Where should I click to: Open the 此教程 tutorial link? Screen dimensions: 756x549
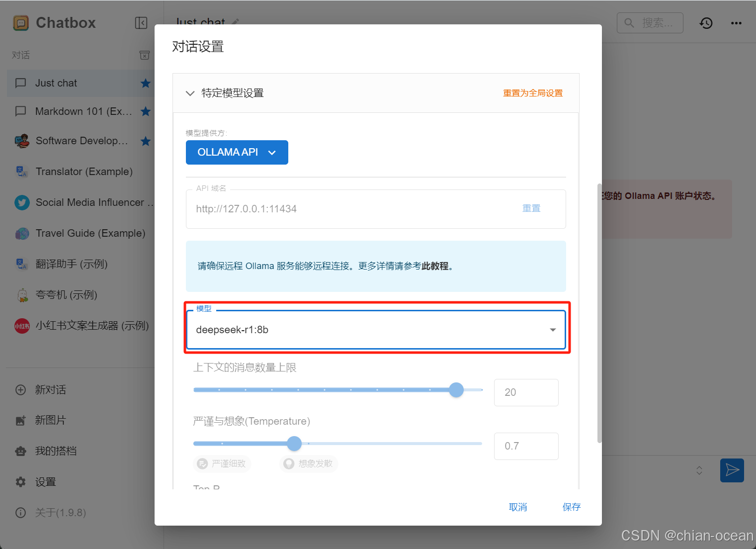[435, 266]
